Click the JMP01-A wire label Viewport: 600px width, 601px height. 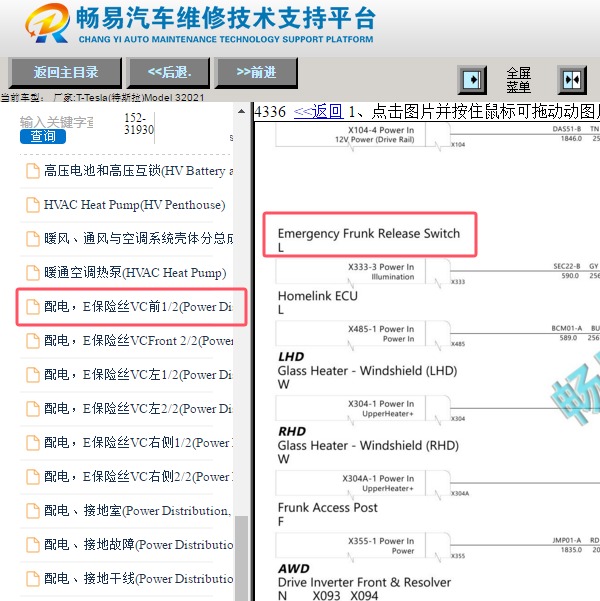pos(567,540)
